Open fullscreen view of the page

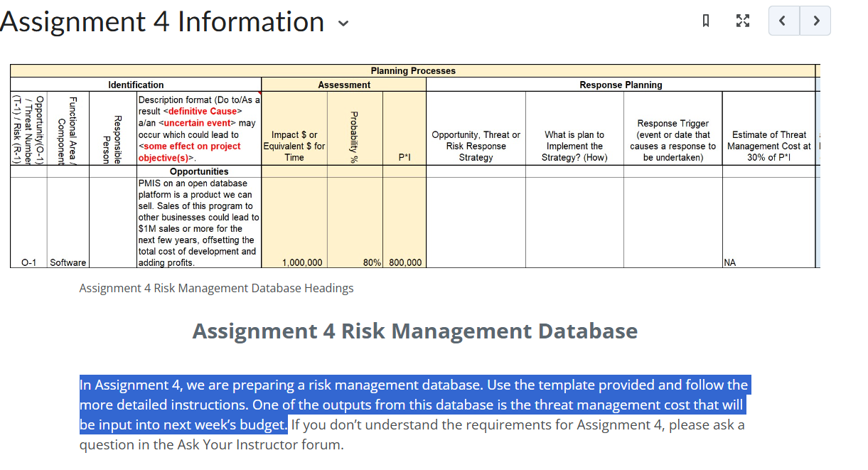742,21
